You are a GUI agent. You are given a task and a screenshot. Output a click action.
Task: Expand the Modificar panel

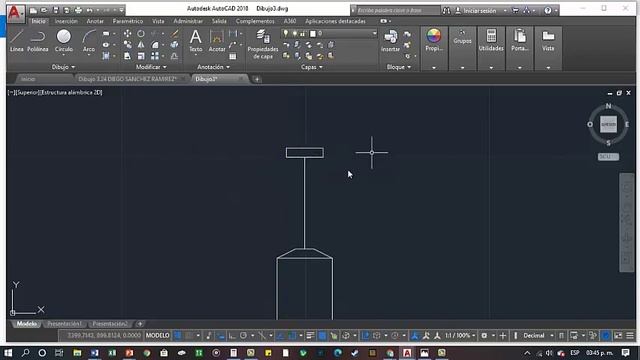pos(151,67)
